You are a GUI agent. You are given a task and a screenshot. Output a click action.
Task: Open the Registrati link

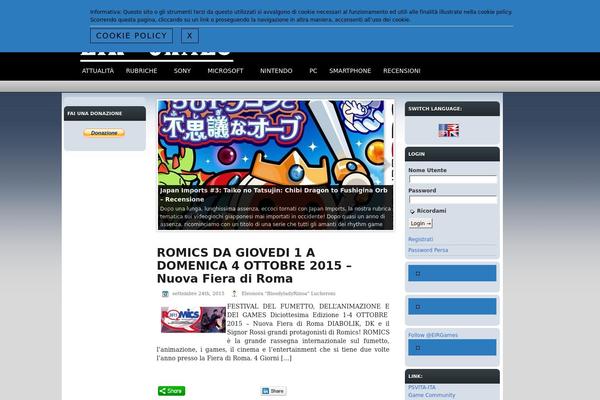click(x=421, y=239)
